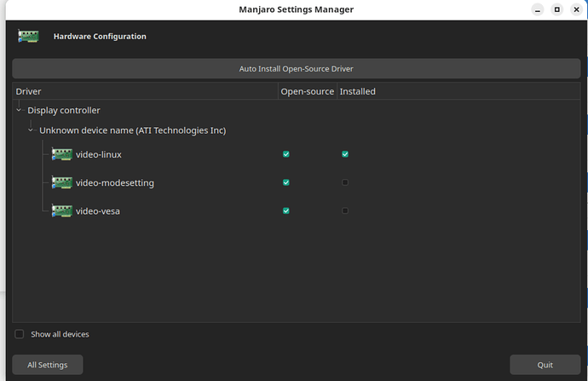Sort by the Driver column header
Viewport: 588px width, 381px height.
coord(145,91)
